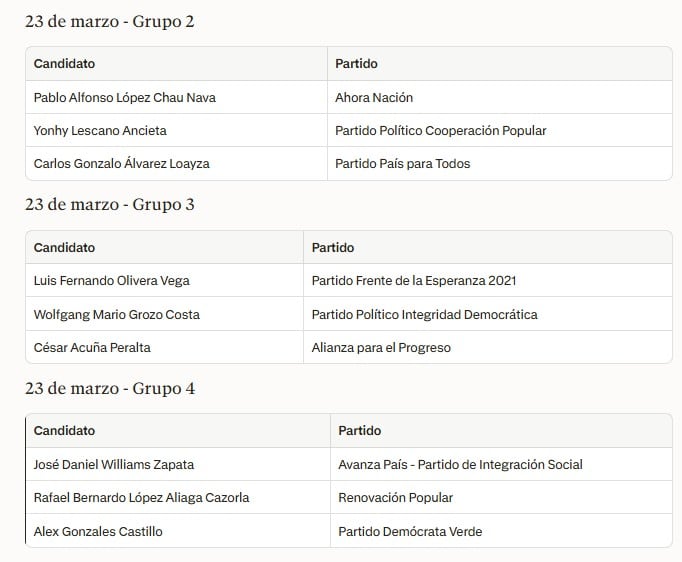Click the 'Renovación Popular' party cell

point(501,497)
